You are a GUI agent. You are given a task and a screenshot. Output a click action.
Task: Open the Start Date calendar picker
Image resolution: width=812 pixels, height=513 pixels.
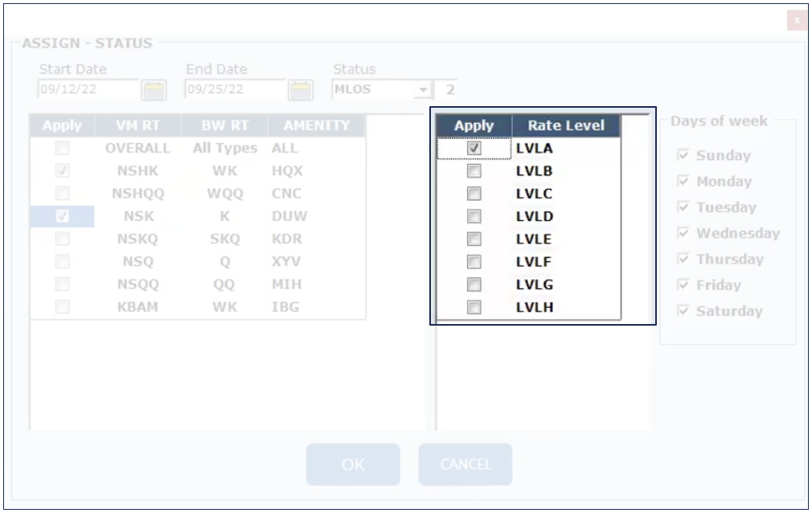pos(153,89)
